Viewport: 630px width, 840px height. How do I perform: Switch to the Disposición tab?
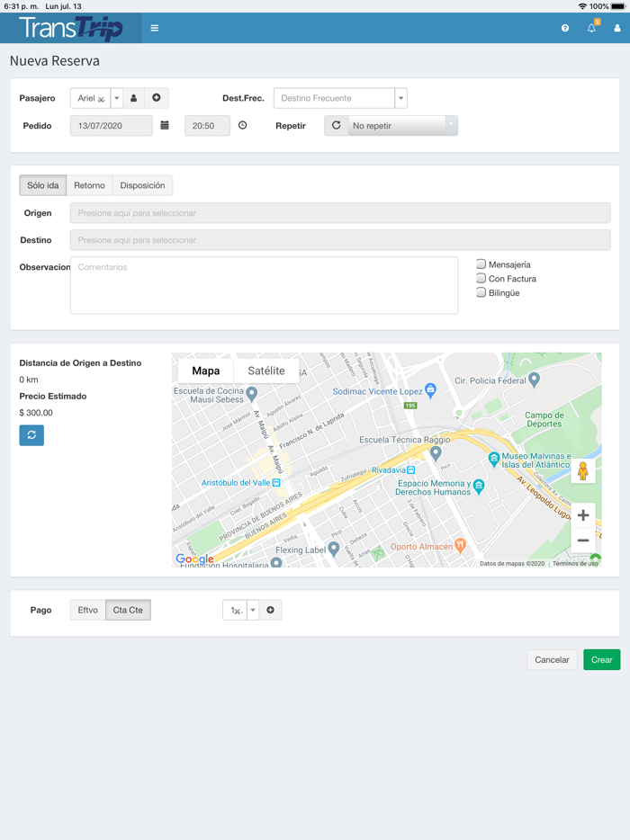point(142,185)
